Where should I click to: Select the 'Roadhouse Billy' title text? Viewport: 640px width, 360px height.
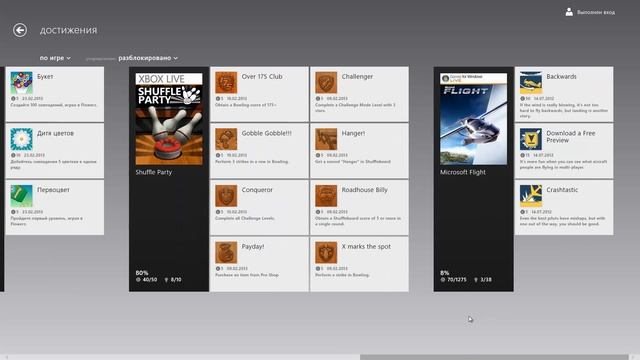(x=364, y=190)
